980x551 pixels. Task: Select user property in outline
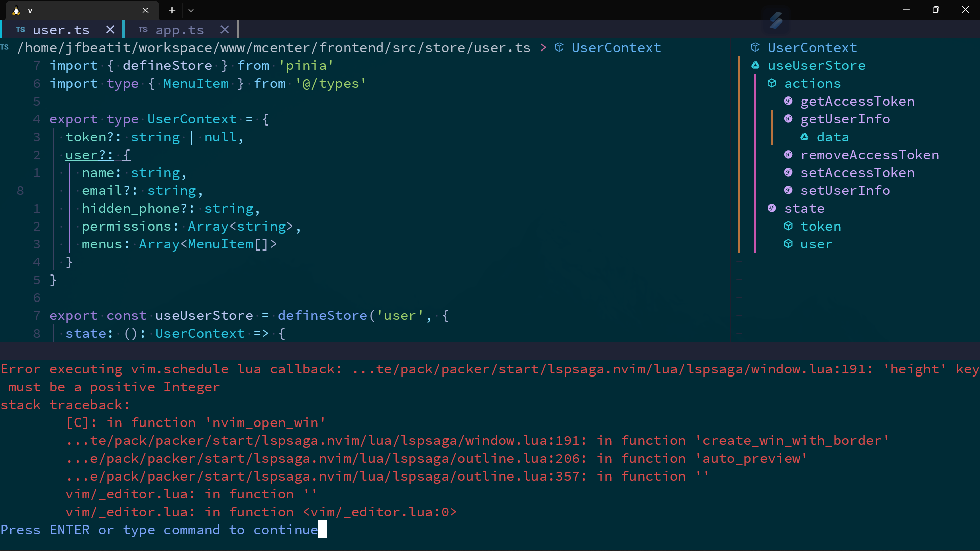click(816, 244)
